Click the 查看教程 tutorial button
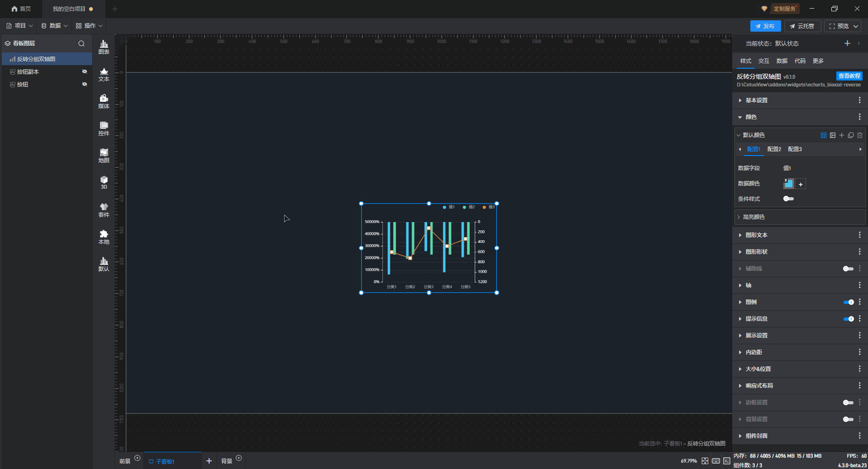The image size is (868, 469). click(x=849, y=76)
